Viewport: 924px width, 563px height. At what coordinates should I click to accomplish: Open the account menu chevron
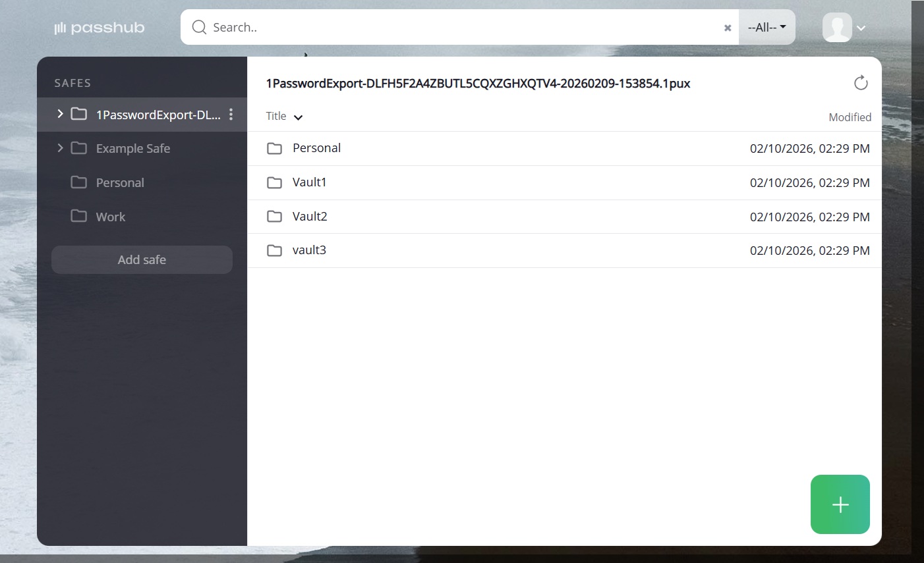[861, 28]
